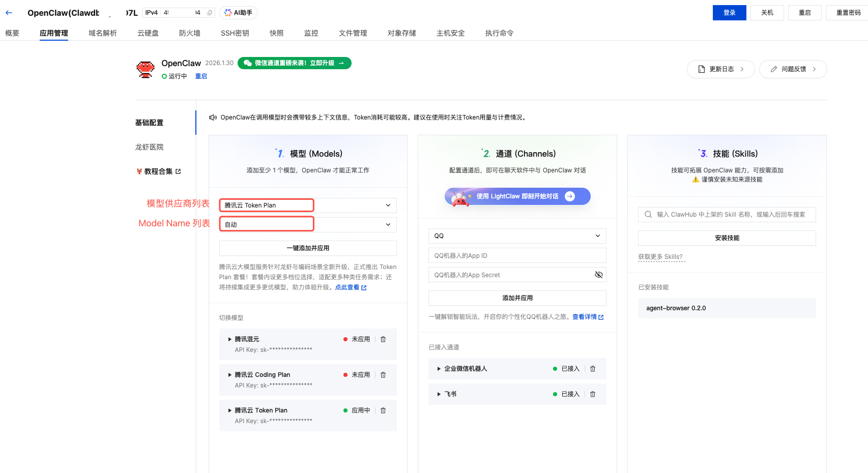Copy the IPv4 address
Image resolution: width=868 pixels, height=473 pixels.
(210, 13)
